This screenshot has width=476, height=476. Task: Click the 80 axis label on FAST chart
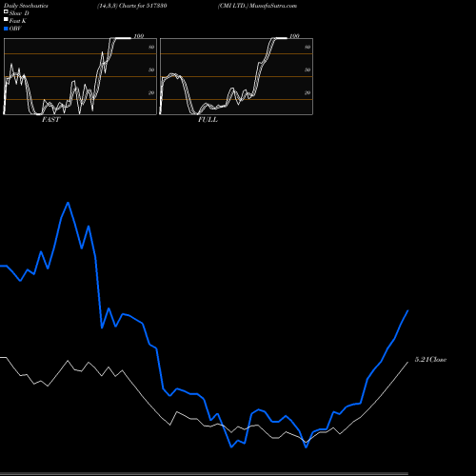(x=151, y=47)
